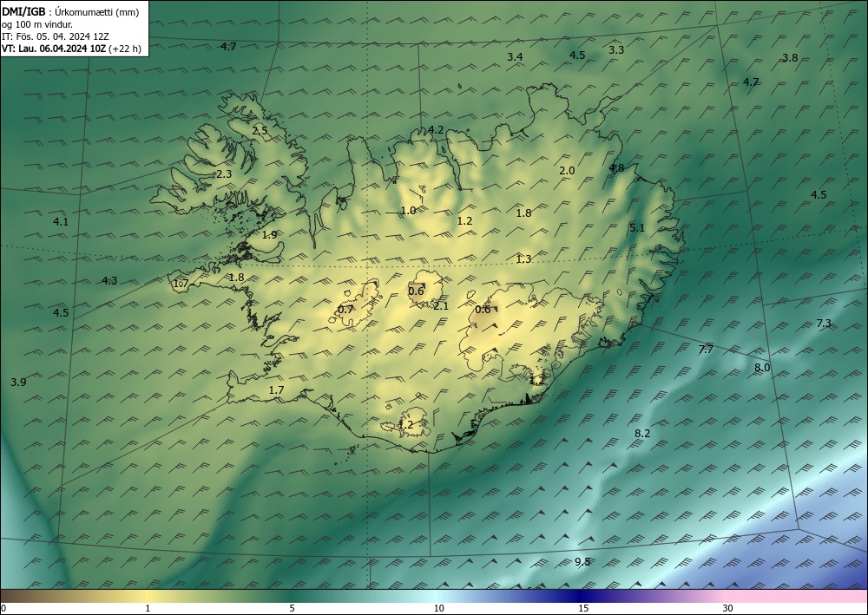Click the 4.8 precipitation value
This screenshot has width=868, height=615.
(616, 168)
